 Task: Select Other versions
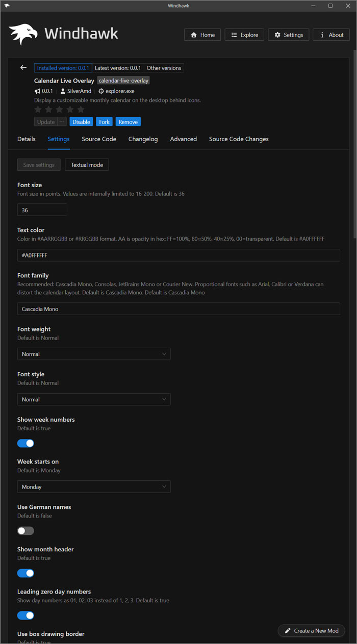tap(164, 68)
